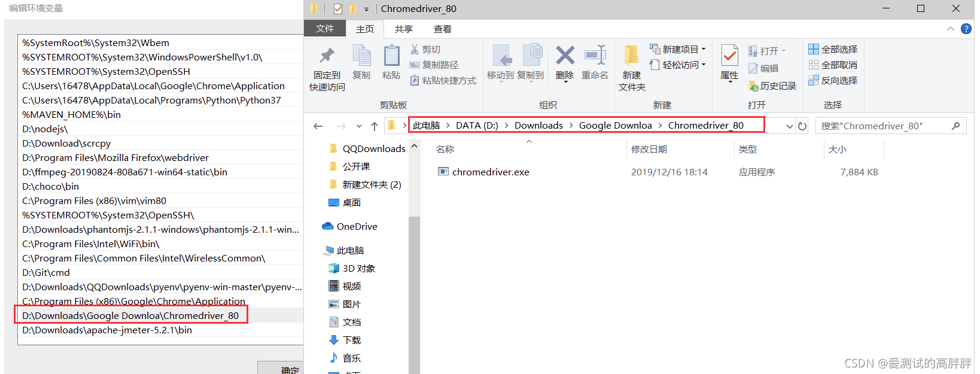Click the Cut (剪切) scissors item

(x=425, y=50)
